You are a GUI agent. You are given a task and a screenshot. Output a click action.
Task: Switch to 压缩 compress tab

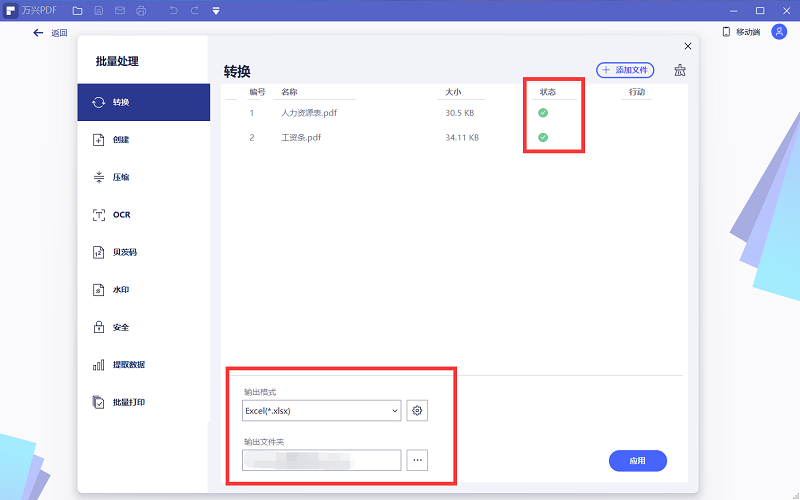pos(119,177)
